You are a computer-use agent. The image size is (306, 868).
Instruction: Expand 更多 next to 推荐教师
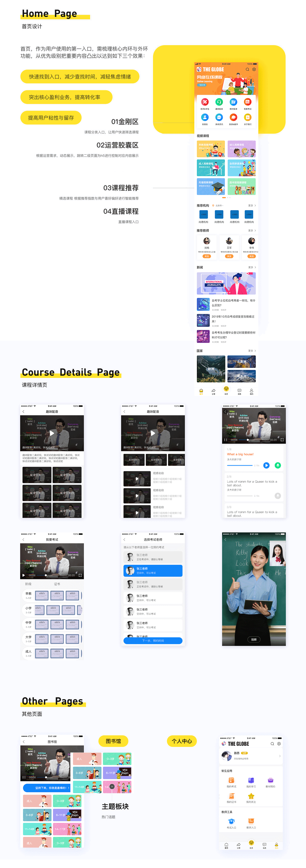tap(252, 231)
